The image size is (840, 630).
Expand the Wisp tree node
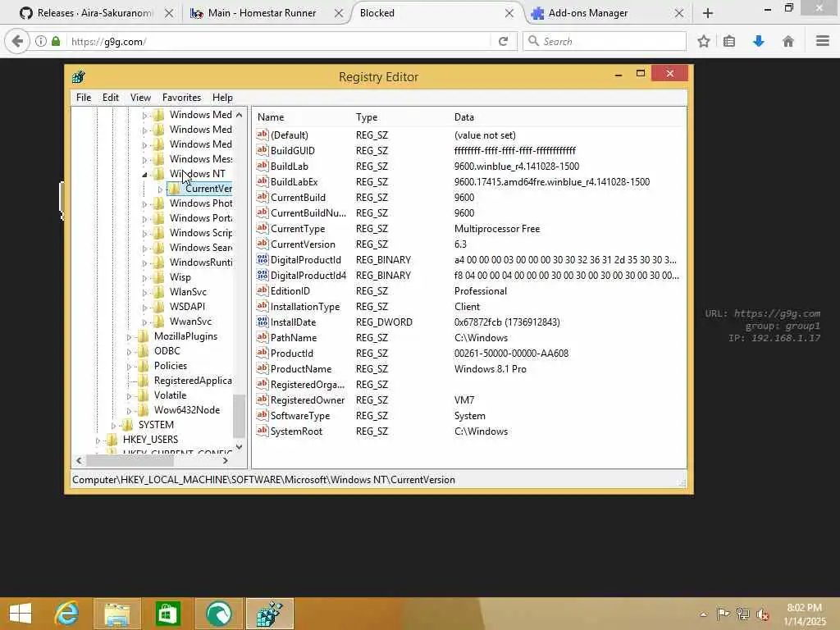pos(144,278)
